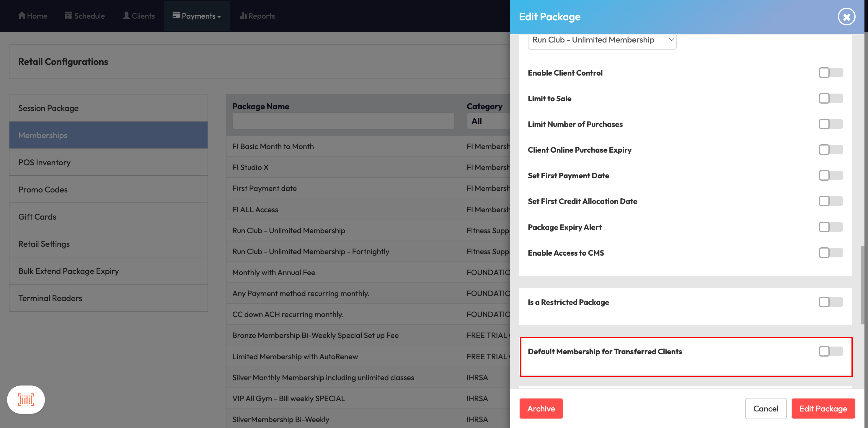Open the Reports bar chart icon
Image resolution: width=868 pixels, height=428 pixels.
point(243,16)
